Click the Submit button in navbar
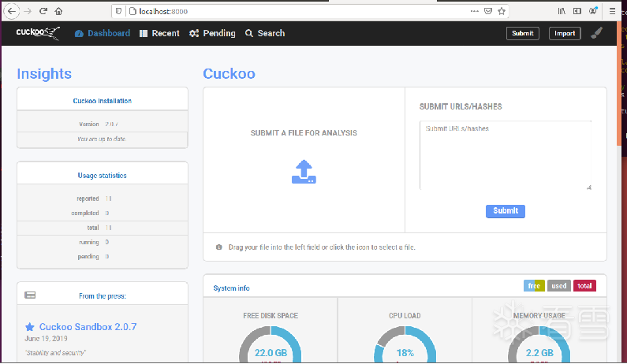Screen dimensions: 627x364 (x=523, y=33)
